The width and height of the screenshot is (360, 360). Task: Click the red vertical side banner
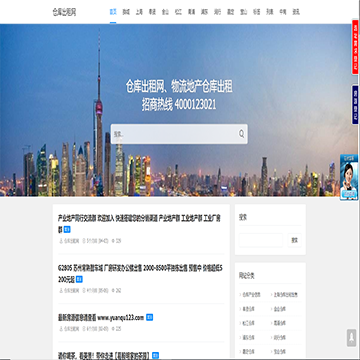[355, 47]
